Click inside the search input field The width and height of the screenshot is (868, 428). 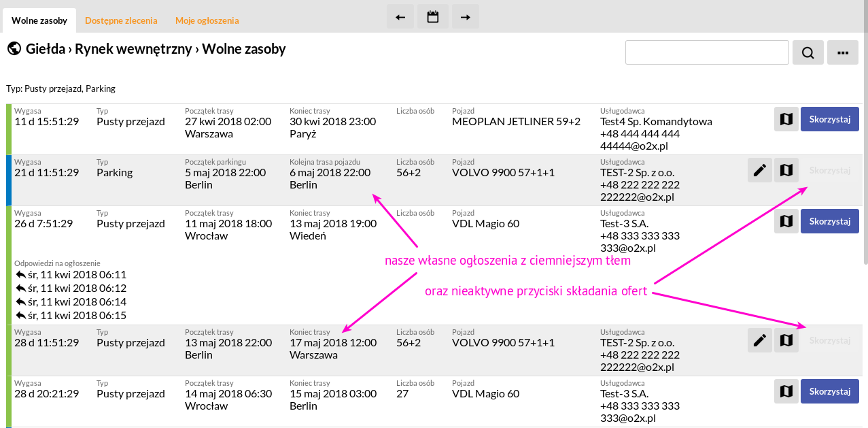(706, 53)
